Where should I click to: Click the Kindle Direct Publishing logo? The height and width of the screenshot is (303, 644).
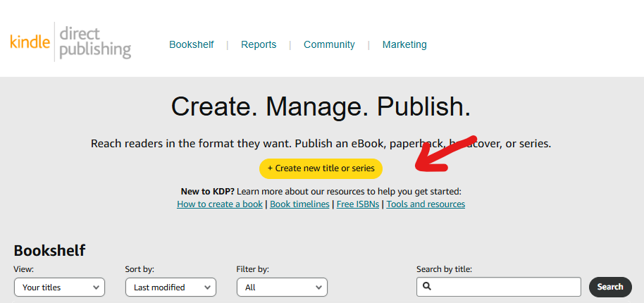point(70,42)
